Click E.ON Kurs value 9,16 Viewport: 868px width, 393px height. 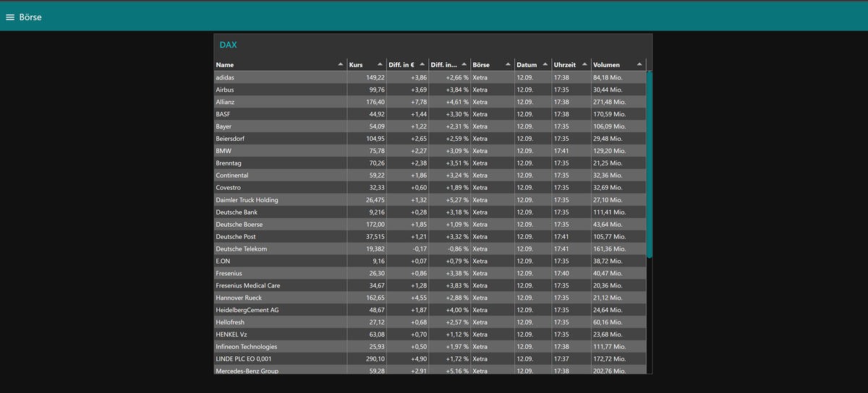pyautogui.click(x=378, y=261)
